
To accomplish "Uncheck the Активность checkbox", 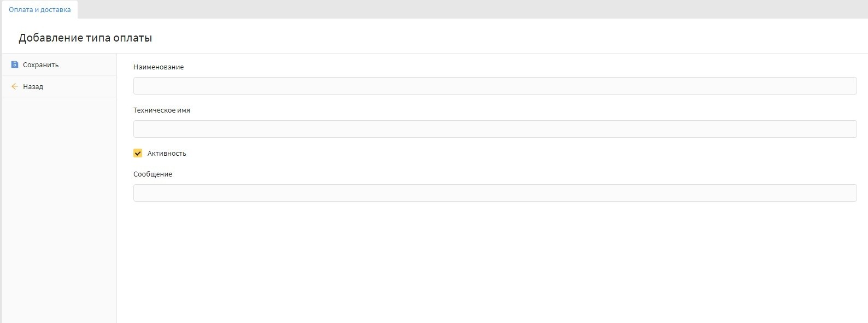I will click(138, 153).
